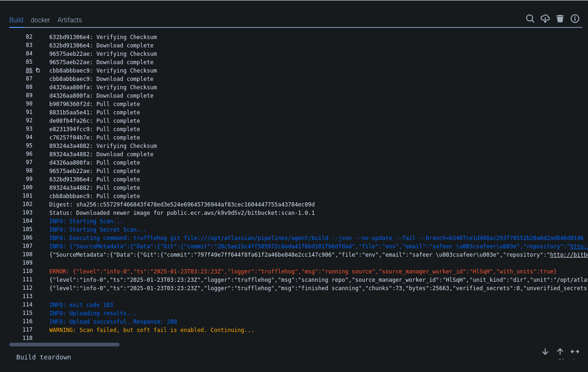Select line number 86

click(x=29, y=71)
